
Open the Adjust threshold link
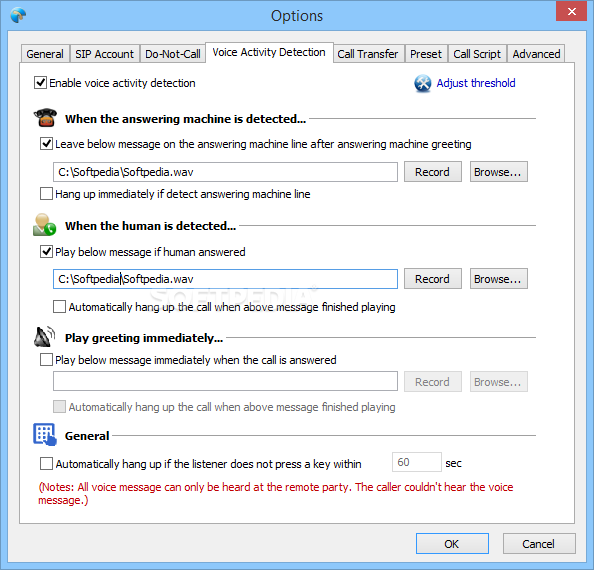pos(476,83)
